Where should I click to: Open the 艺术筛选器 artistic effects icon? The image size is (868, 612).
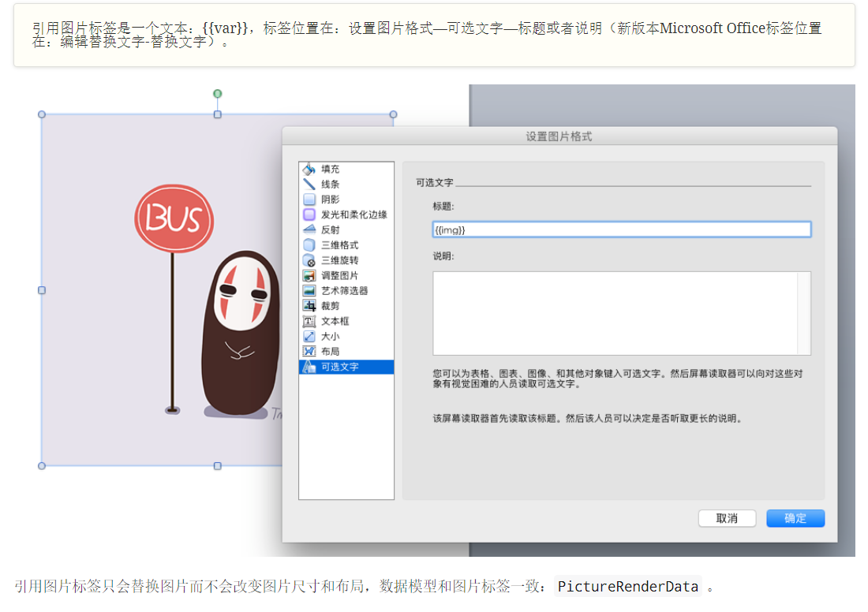(309, 290)
